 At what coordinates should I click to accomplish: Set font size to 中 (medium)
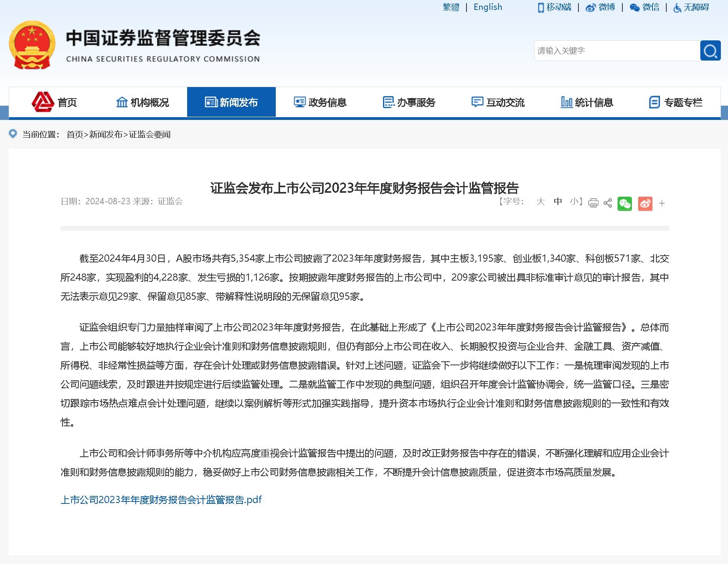(558, 201)
